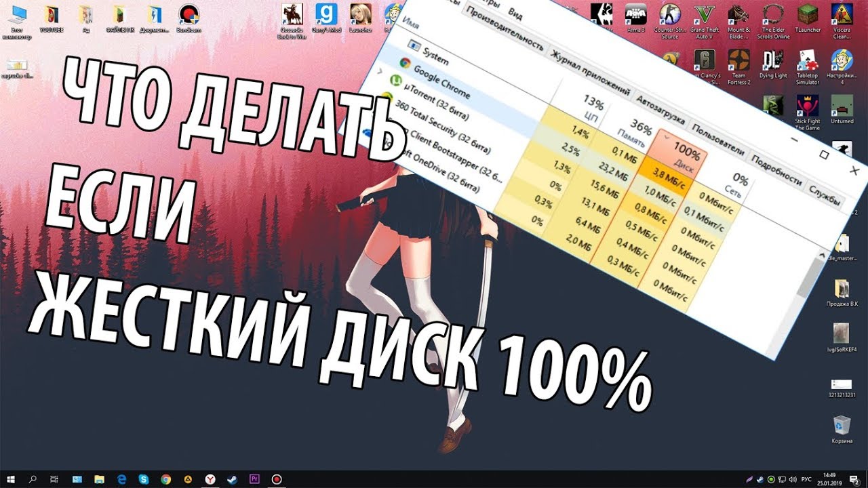Open the Ад folder icon
The height and width of the screenshot is (488, 868).
(85, 18)
